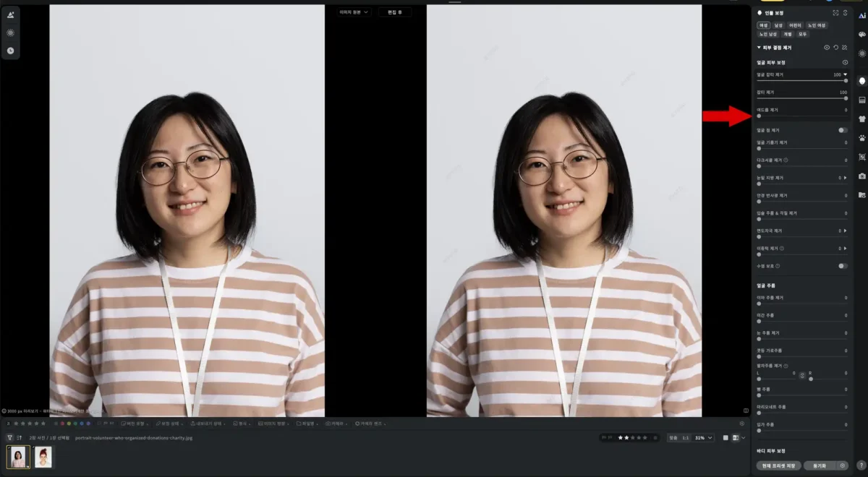This screenshot has width=868, height=477.
Task: Click the help question mark icon
Action: tap(861, 465)
